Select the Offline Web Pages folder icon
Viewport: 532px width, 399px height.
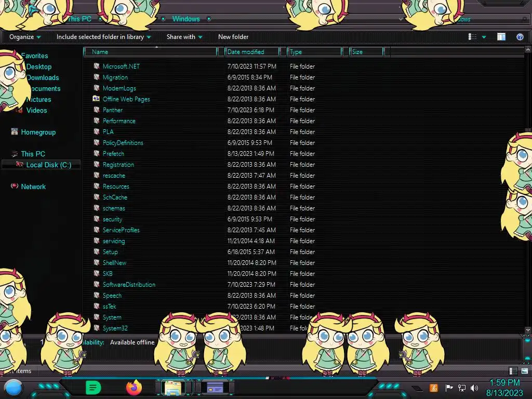click(96, 99)
